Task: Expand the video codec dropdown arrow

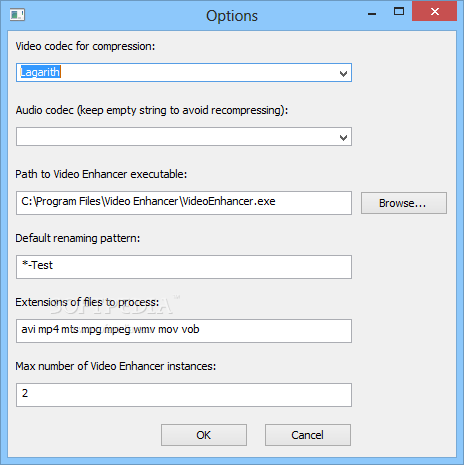Action: (x=343, y=73)
